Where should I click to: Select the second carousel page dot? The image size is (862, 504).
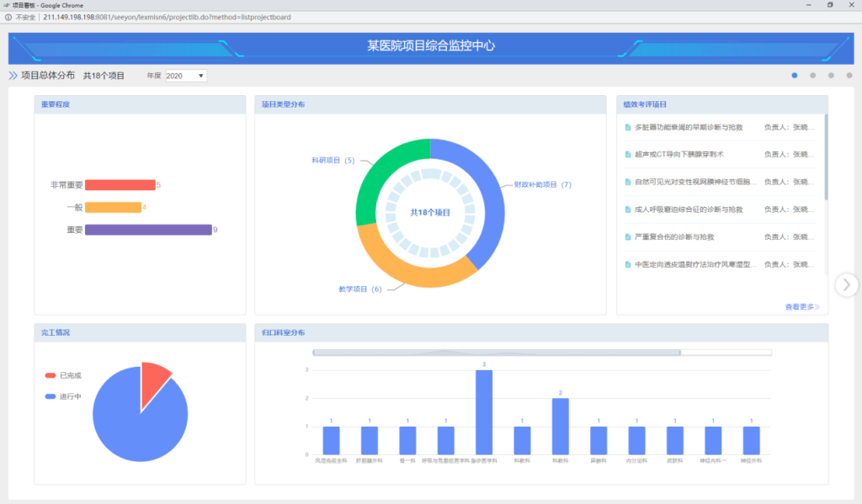(x=812, y=76)
